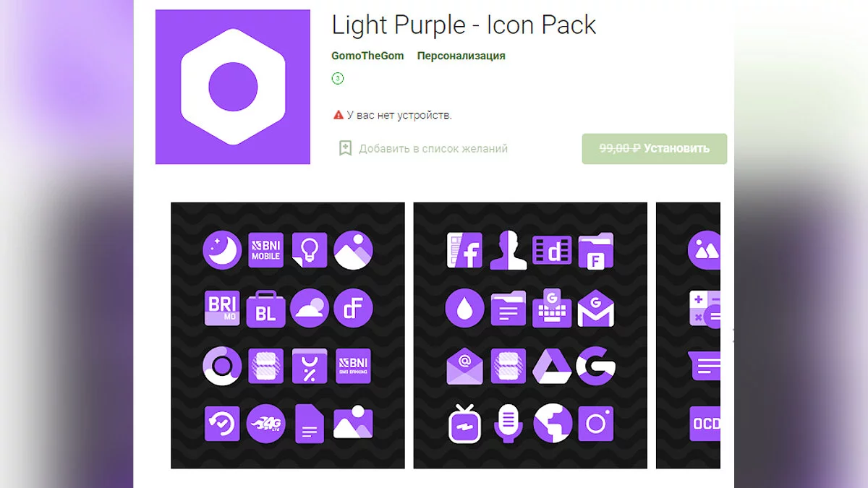
Task: Click the microphone icon in second screenshot
Action: [x=509, y=424]
